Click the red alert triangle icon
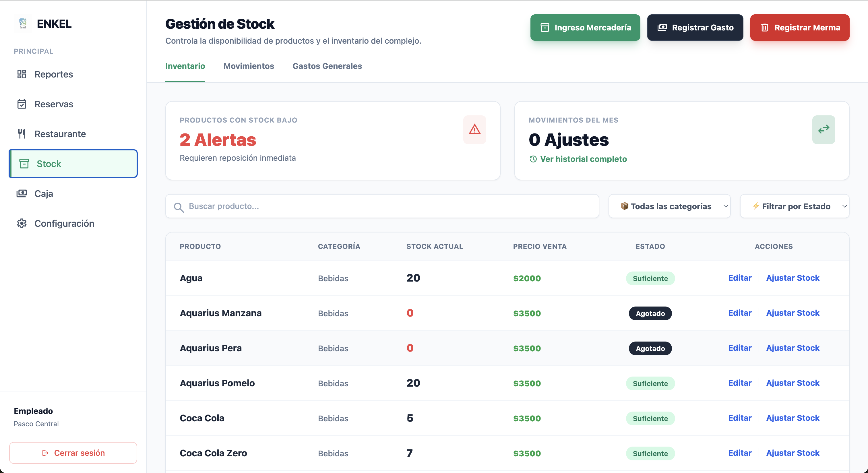Screen dimensions: 868x473 (x=475, y=130)
